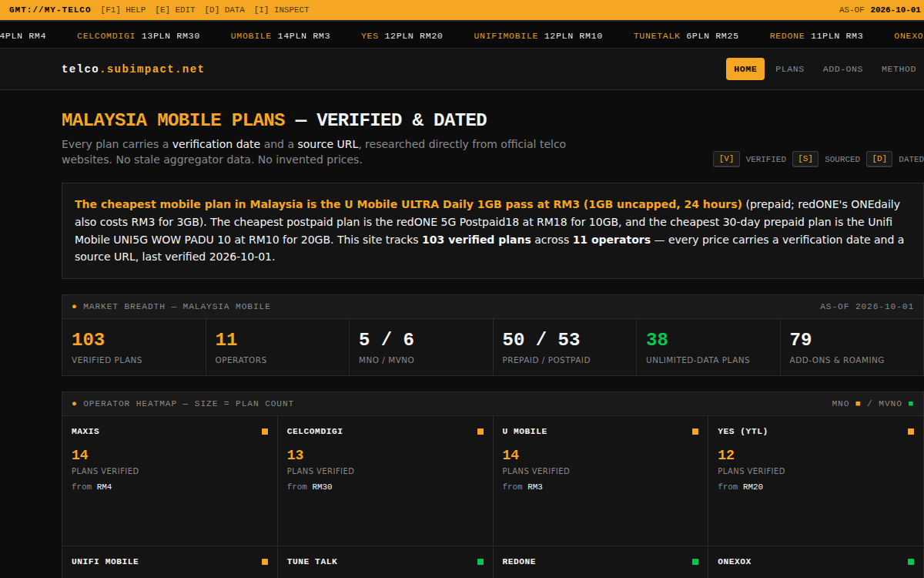Click the 50 / 53 prepaid / postpaid stat
Image resolution: width=924 pixels, height=578 pixels.
564,347
